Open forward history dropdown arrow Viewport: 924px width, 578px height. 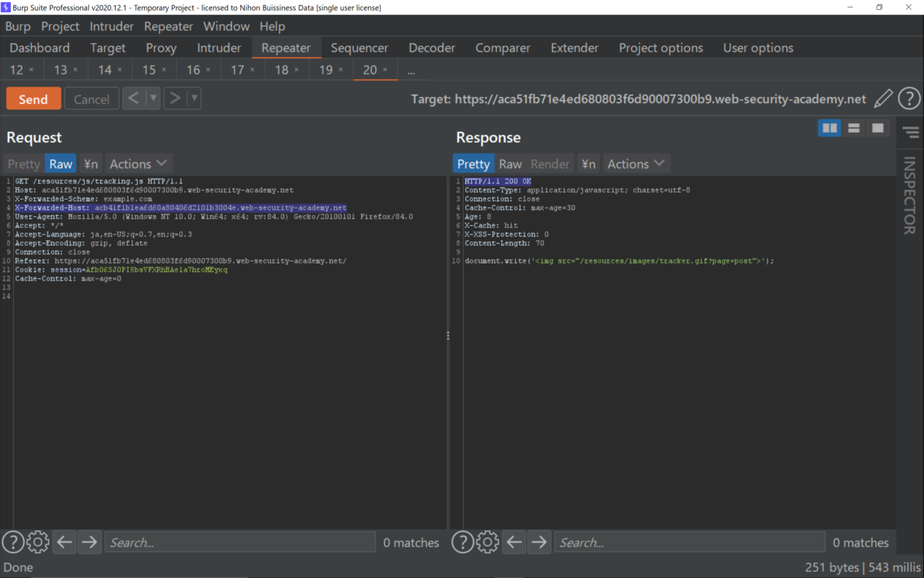(x=194, y=99)
